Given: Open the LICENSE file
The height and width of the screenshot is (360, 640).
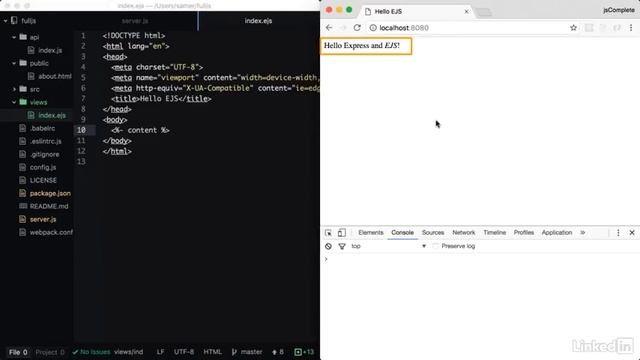Looking at the screenshot, I should [43, 180].
